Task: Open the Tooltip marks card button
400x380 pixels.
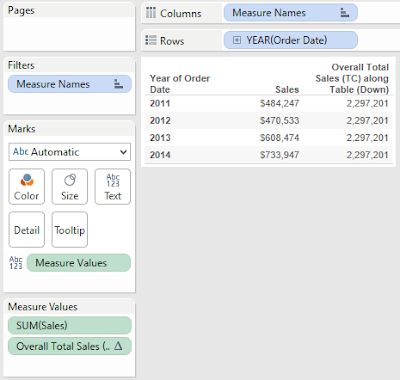Action: tap(70, 230)
